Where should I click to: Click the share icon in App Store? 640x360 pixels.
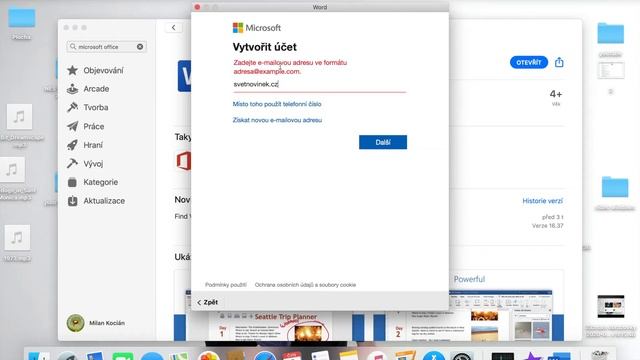pyautogui.click(x=559, y=62)
